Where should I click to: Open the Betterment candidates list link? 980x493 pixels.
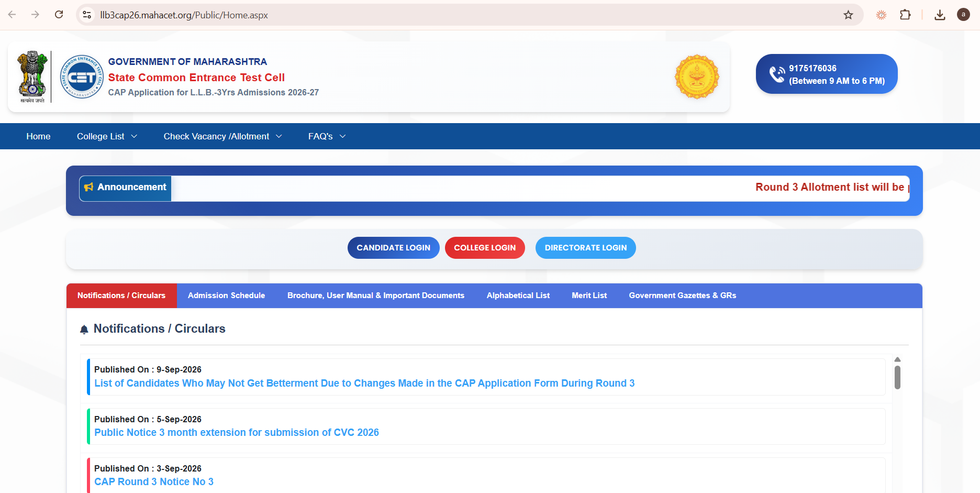click(364, 383)
